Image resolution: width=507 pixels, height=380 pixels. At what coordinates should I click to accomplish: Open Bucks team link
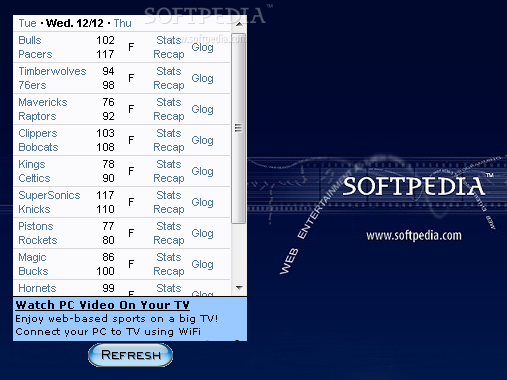tap(33, 271)
